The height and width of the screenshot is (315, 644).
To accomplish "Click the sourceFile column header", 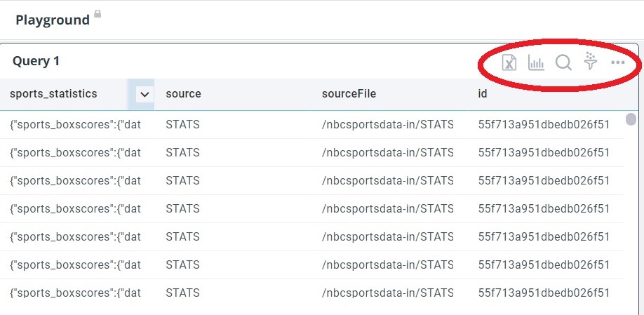I will (x=349, y=94).
